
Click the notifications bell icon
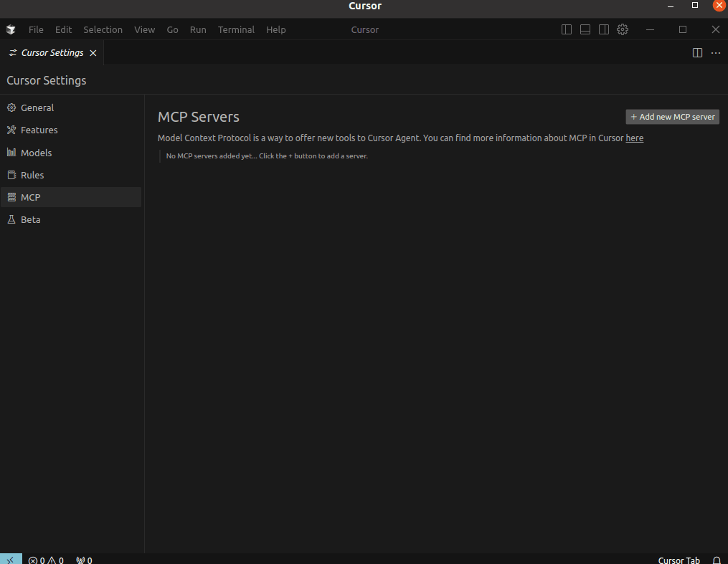point(717,560)
